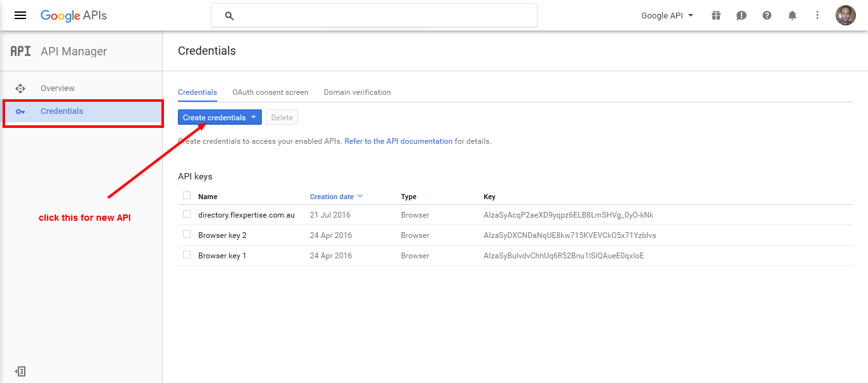Click Browser key 2's creation date
Viewport: 868px width, 383px height.
(x=331, y=235)
